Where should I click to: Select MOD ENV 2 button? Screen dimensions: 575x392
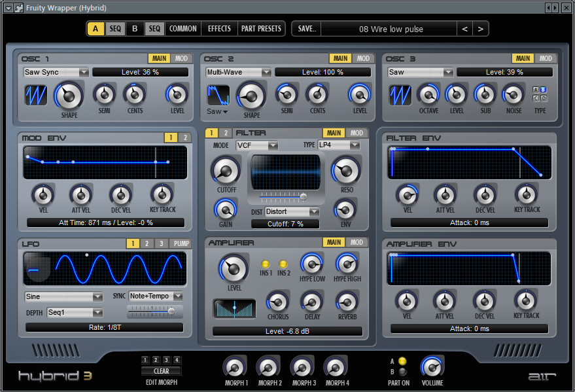pos(185,137)
